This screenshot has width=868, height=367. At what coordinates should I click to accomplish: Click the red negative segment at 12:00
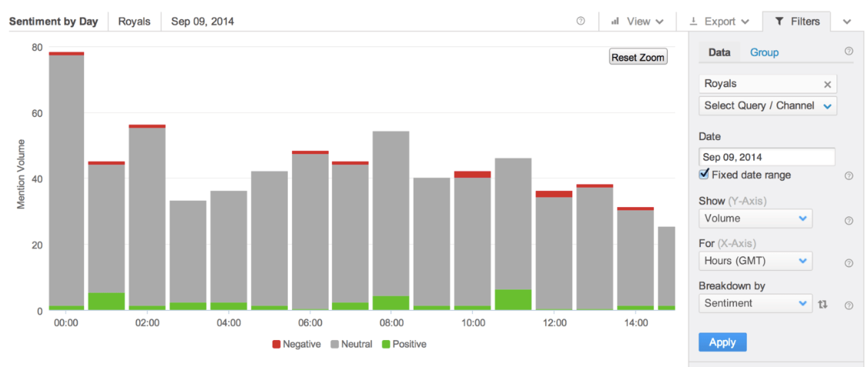[x=554, y=194]
